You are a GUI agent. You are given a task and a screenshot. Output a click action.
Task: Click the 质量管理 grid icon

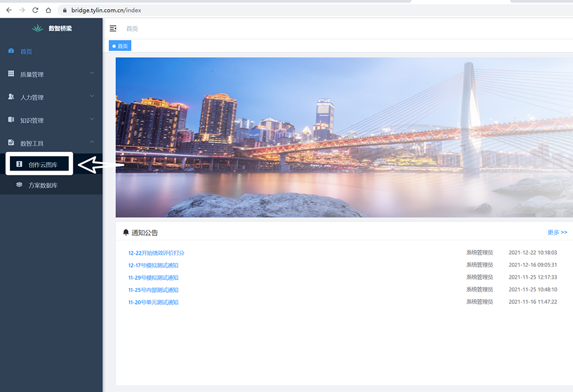pos(11,74)
